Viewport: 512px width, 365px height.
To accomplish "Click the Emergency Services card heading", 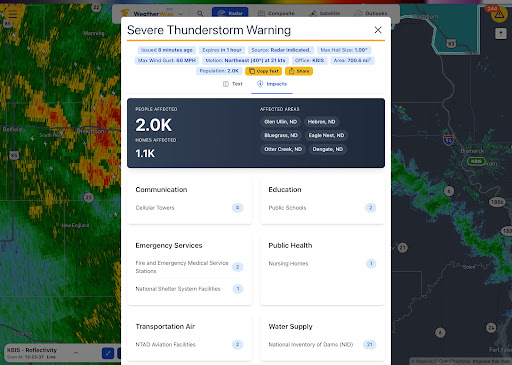I will (169, 246).
